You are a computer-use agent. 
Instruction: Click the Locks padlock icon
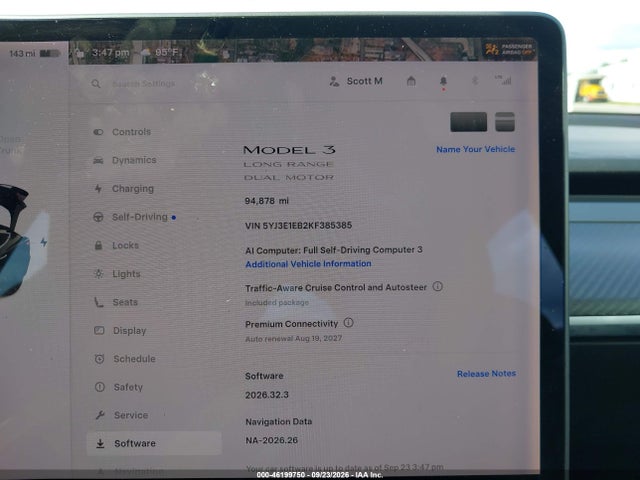(x=98, y=245)
